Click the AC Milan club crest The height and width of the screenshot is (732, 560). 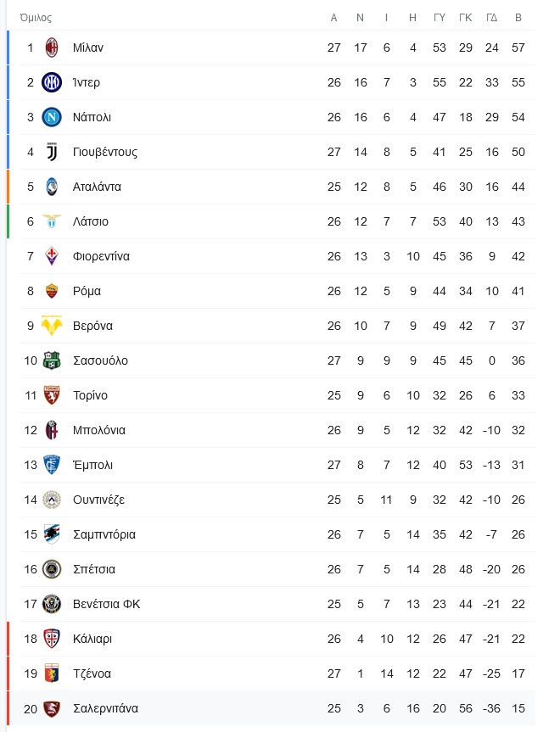[52, 47]
